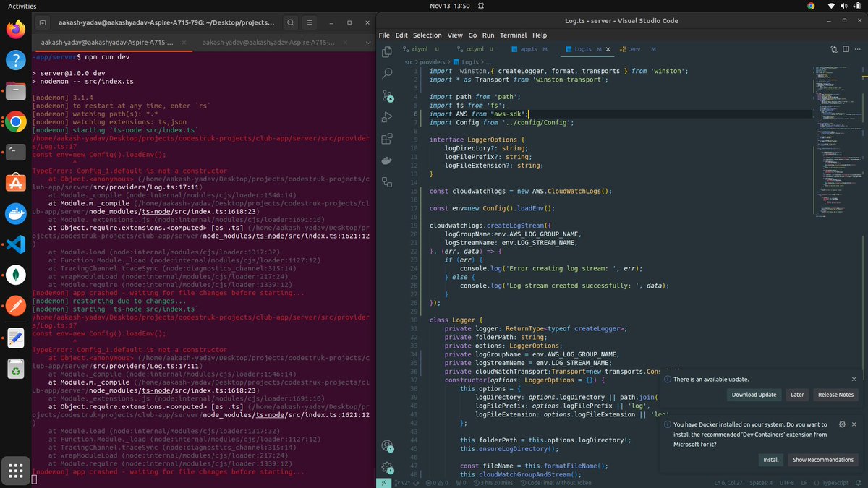Open the Terminal menu in VS Code
868x488 pixels.
click(x=513, y=35)
